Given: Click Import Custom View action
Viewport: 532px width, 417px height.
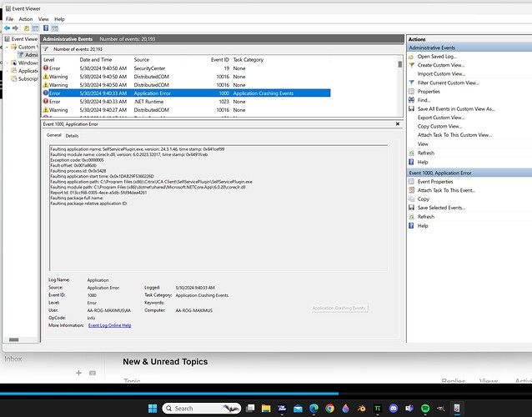Looking at the screenshot, I should point(441,74).
